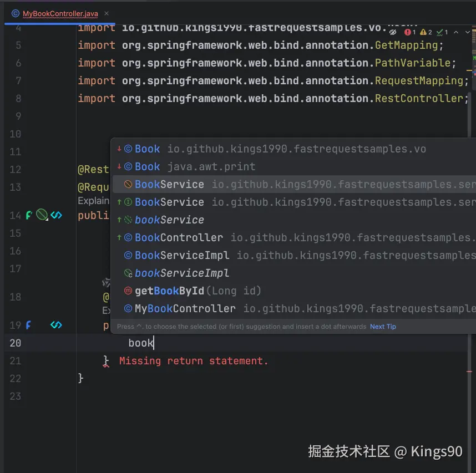Click the bean icon beside bookService
This screenshot has height=473, width=476.
tap(128, 220)
